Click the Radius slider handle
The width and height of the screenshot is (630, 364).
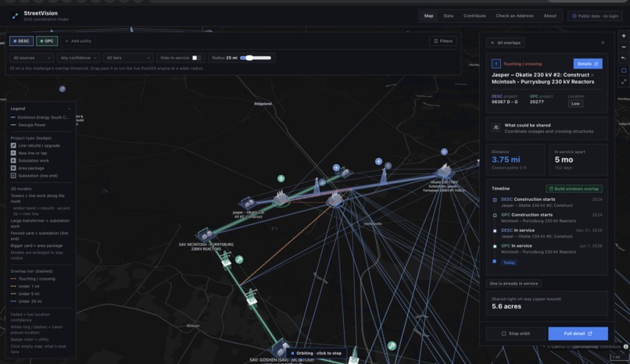249,58
